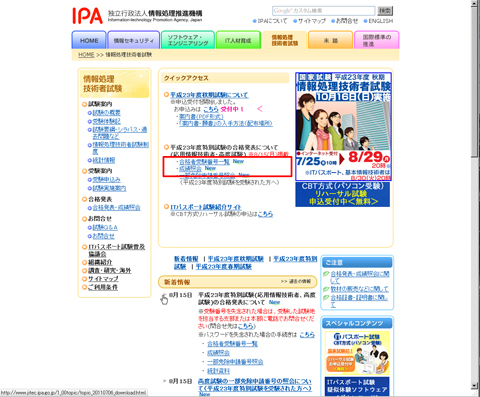The height and width of the screenshot is (397, 480).
Task: Click こちら after 問合せ先は
Action: click(246, 326)
